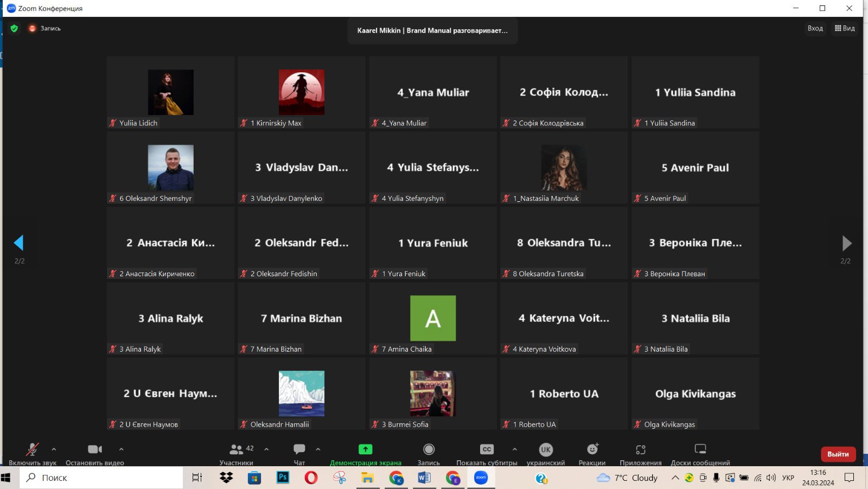
Task: Open system volume tray icon
Action: [771, 478]
